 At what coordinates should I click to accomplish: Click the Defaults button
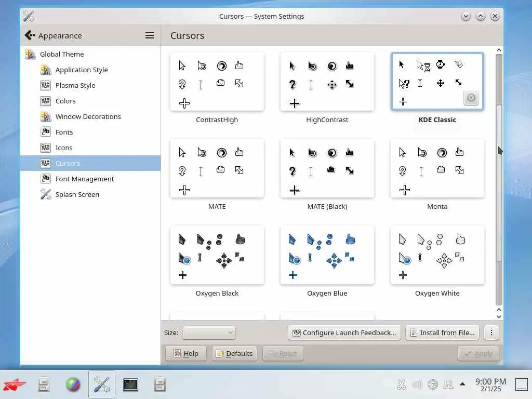click(234, 353)
